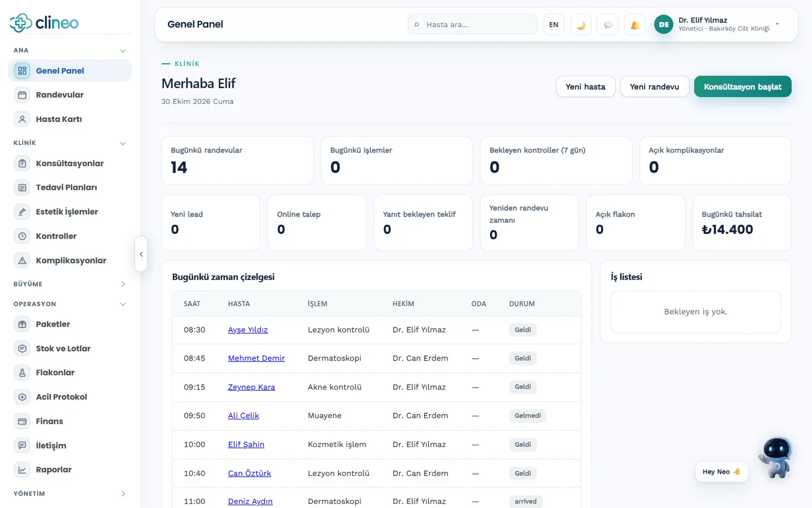The image size is (812, 508).
Task: Open notifications bell in header
Action: (635, 24)
